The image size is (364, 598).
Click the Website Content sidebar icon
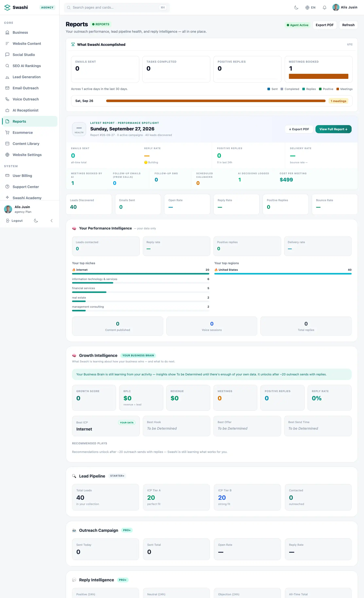(x=7, y=44)
